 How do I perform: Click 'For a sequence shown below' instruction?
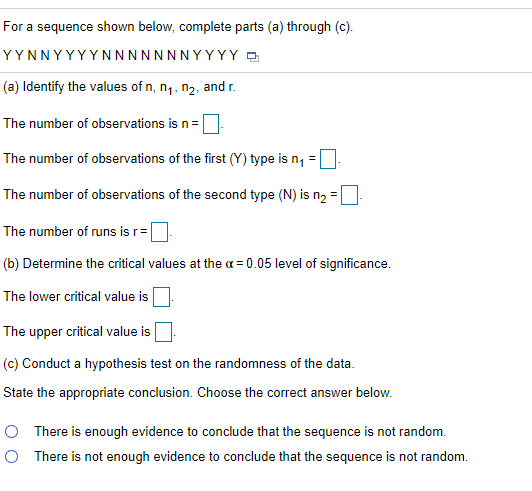(x=178, y=27)
